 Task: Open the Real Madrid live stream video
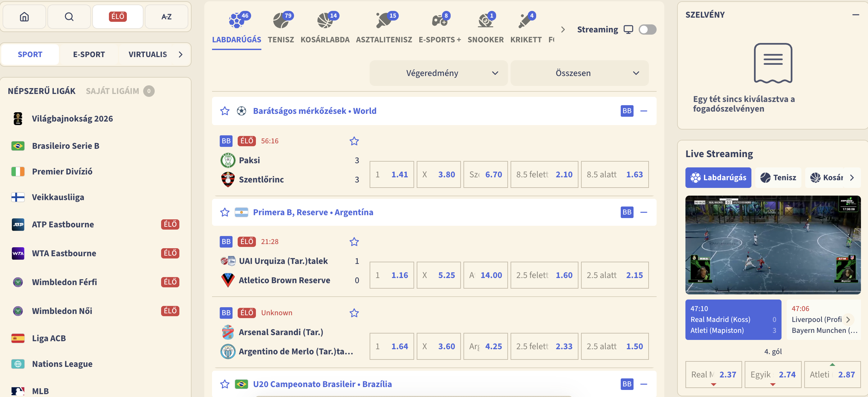click(773, 245)
